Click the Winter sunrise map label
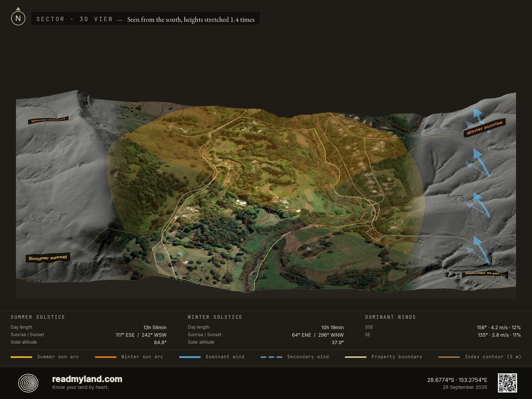Screen dimensions: 532x399 point(484,128)
